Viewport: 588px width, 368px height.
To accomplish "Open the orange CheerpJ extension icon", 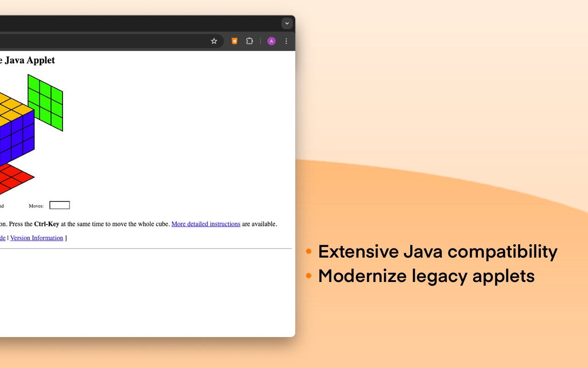I will 234,41.
